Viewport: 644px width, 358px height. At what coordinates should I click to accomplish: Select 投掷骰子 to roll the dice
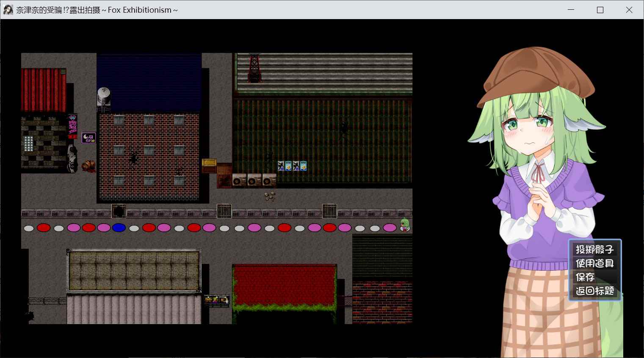point(594,249)
